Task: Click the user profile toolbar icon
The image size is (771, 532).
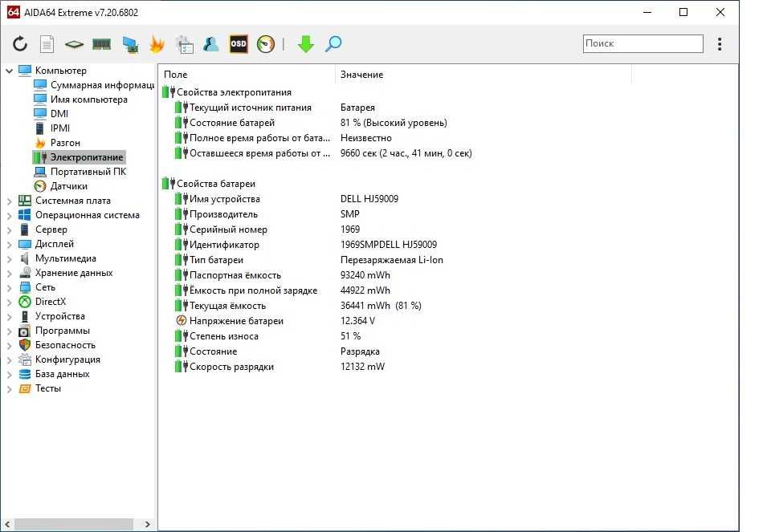Action: pyautogui.click(x=211, y=44)
